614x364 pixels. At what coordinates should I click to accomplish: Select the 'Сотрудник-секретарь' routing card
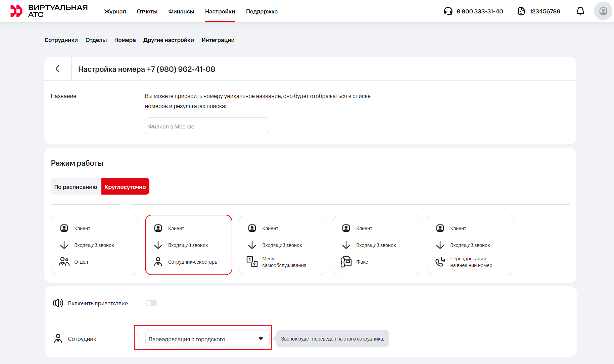[189, 245]
